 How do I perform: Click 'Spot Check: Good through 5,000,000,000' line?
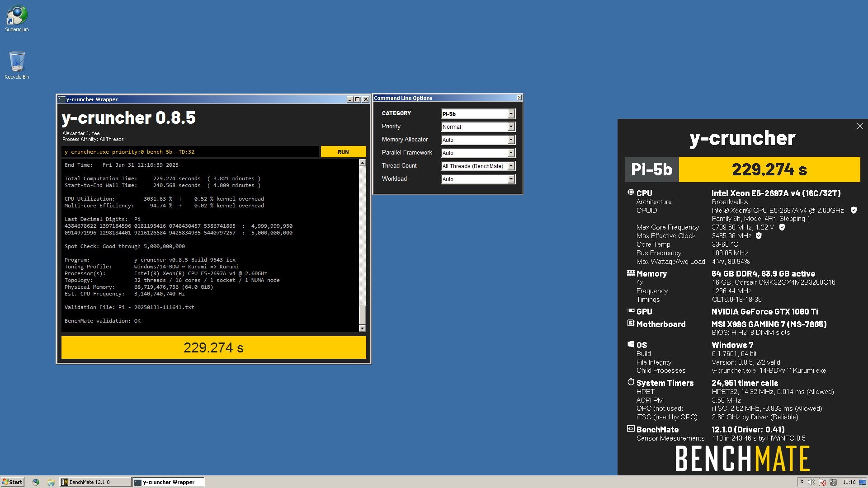[x=125, y=246]
